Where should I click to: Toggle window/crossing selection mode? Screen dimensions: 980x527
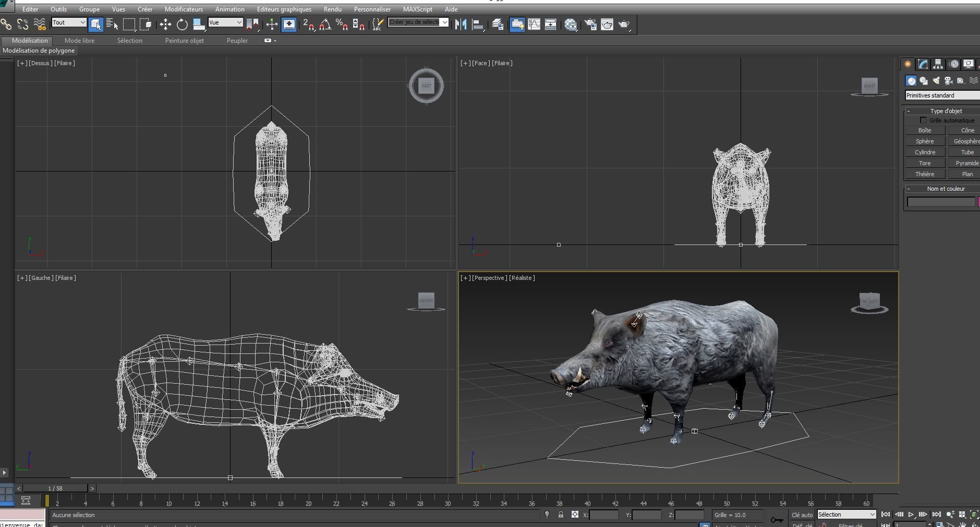click(x=146, y=24)
